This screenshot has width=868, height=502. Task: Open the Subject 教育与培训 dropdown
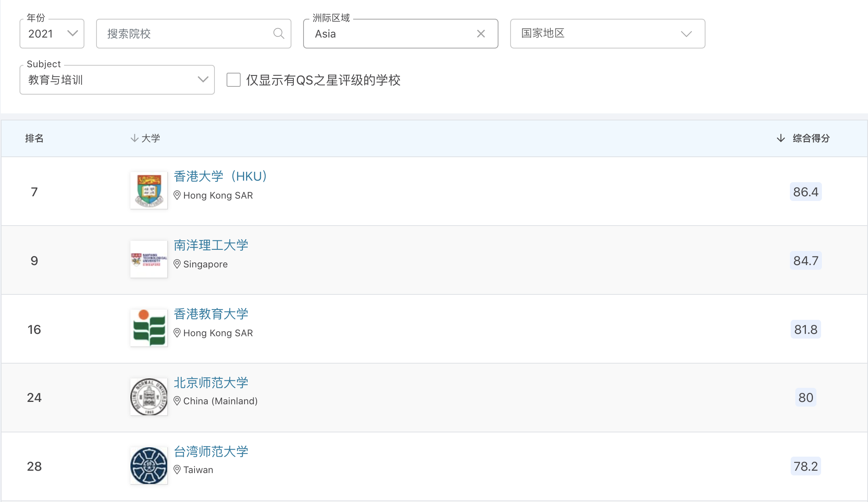[x=117, y=80]
